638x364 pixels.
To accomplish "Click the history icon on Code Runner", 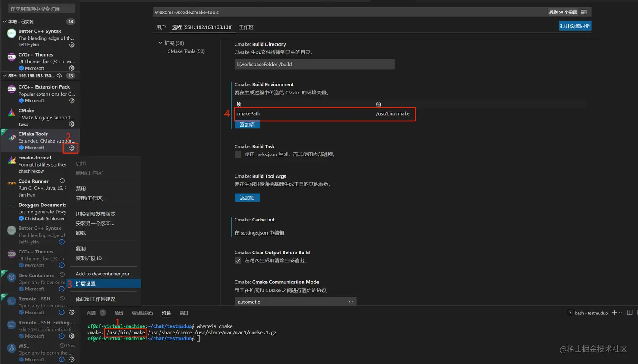I will tap(62, 181).
